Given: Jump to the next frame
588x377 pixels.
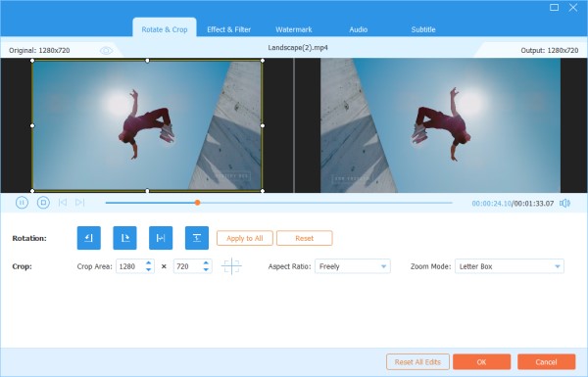Looking at the screenshot, I should click(80, 203).
